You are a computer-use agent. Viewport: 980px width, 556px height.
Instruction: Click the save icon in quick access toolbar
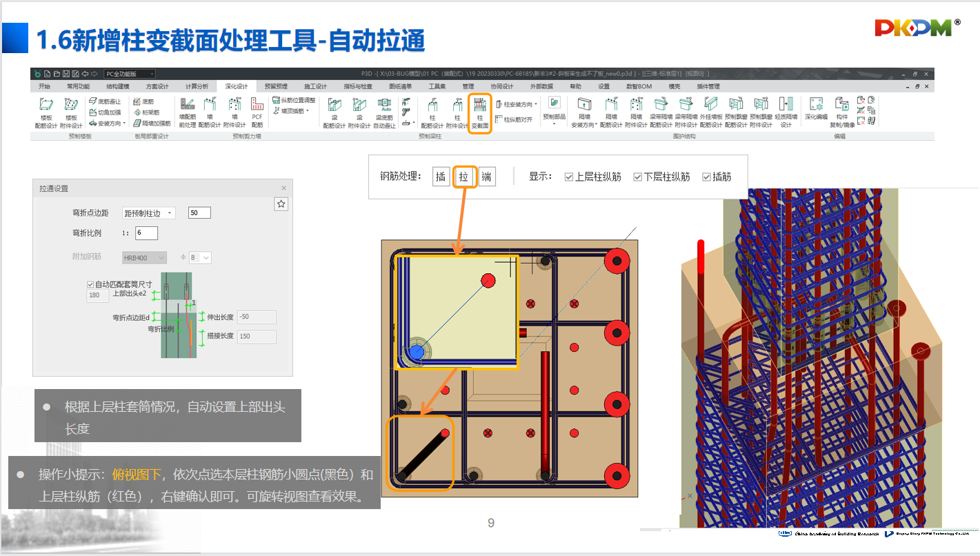pyautogui.click(x=66, y=74)
